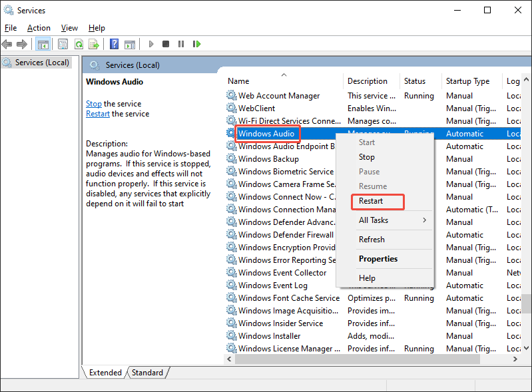Click the horizontal scrollbar right arrow
532x392 pixels.
[515, 359]
